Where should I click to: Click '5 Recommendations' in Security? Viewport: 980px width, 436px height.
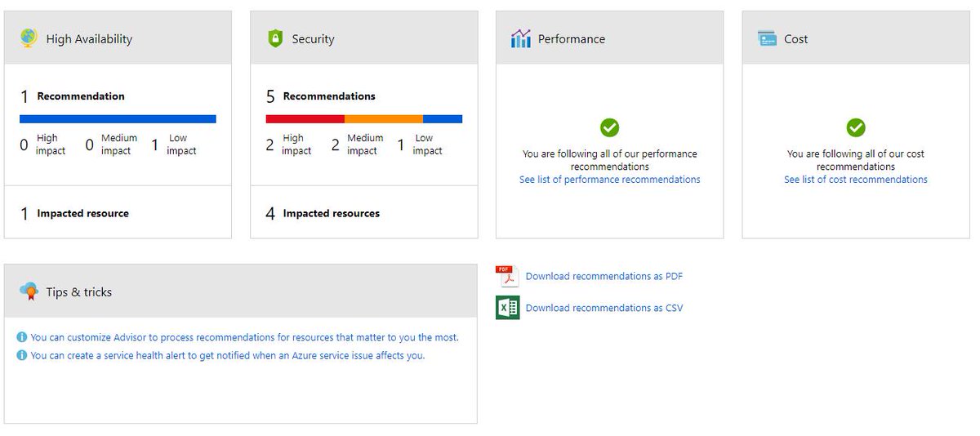point(321,96)
